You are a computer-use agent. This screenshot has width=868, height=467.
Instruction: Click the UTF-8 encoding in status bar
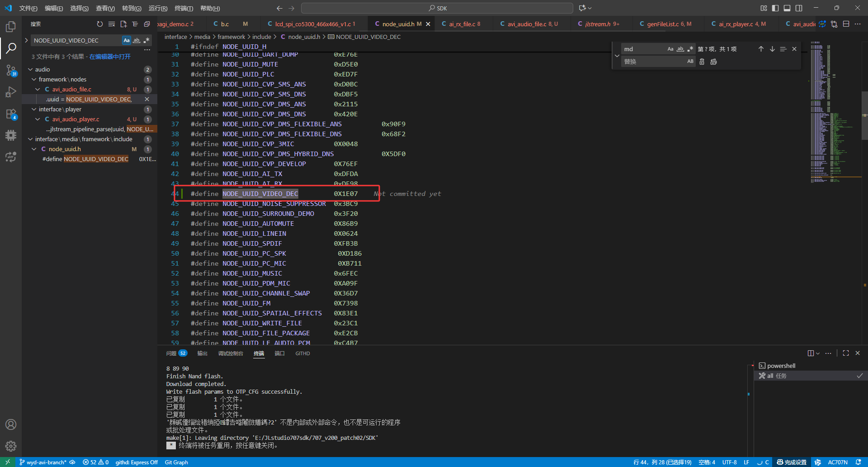tap(729, 462)
